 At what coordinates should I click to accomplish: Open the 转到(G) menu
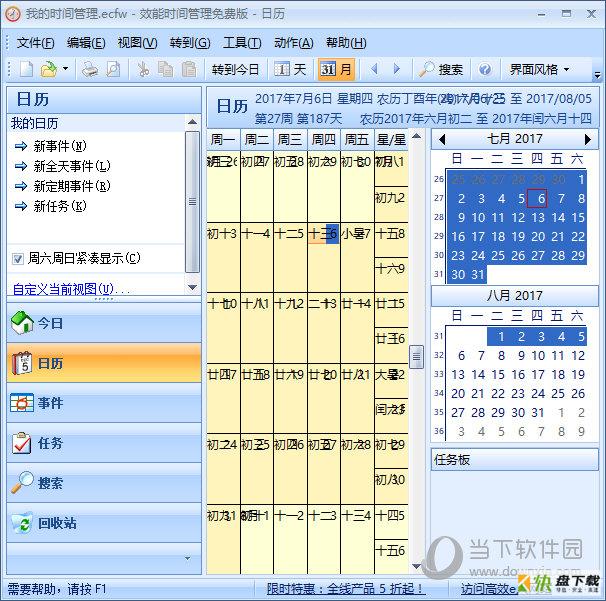click(x=190, y=43)
